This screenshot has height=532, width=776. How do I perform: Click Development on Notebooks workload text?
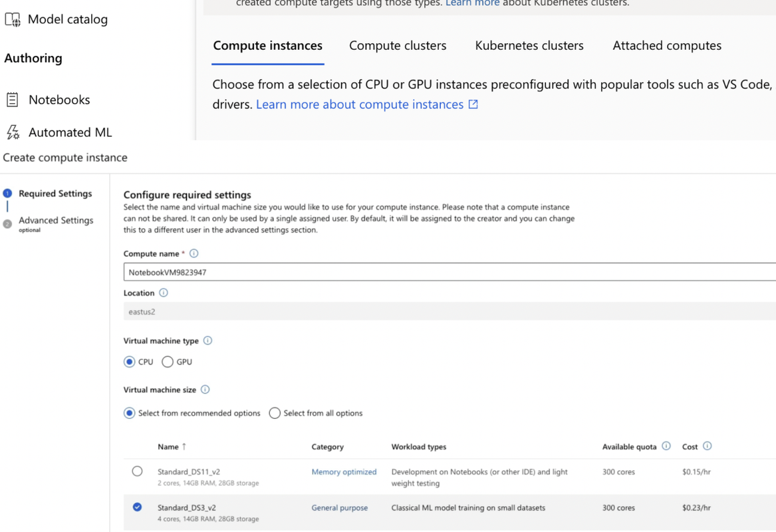pyautogui.click(x=479, y=477)
